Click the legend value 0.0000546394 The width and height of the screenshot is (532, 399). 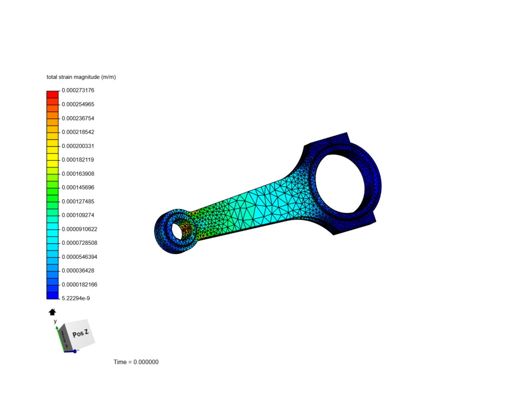[79, 257]
